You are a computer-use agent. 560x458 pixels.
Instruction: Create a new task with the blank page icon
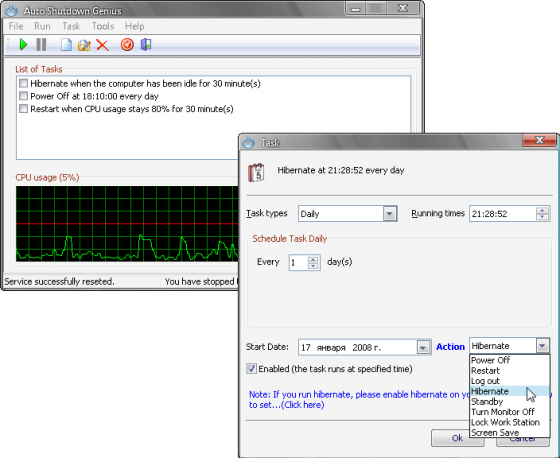pos(66,45)
